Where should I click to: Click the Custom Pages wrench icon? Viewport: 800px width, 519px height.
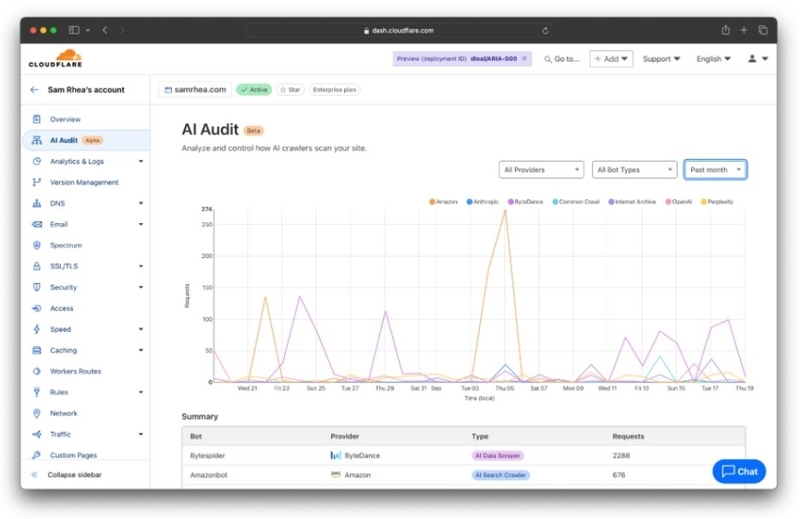[x=37, y=455]
